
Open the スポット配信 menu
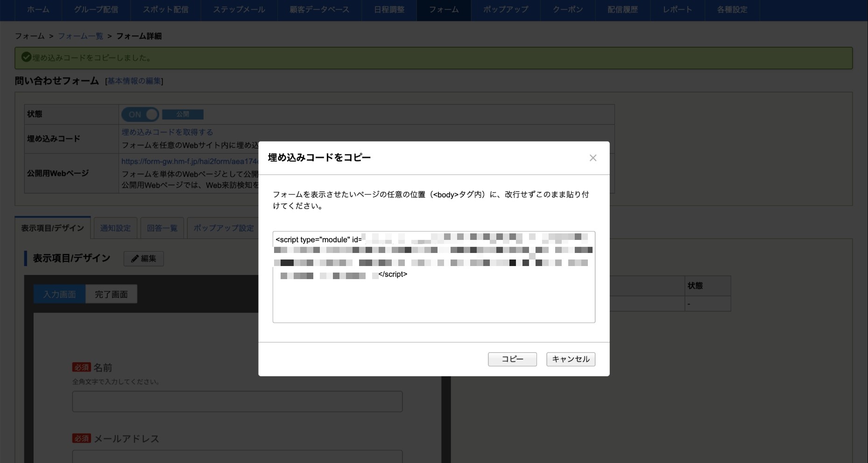[x=165, y=10]
